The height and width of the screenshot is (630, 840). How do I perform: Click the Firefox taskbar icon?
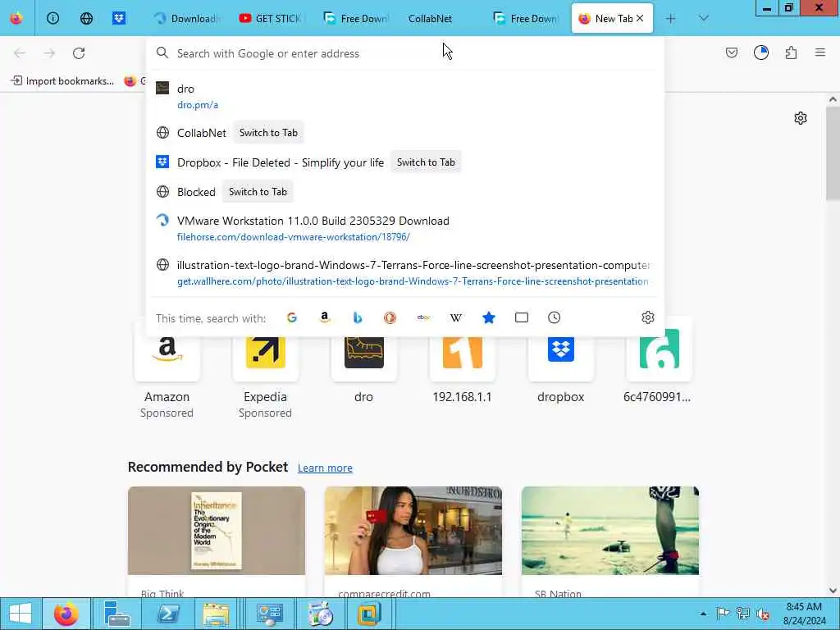[x=66, y=614]
